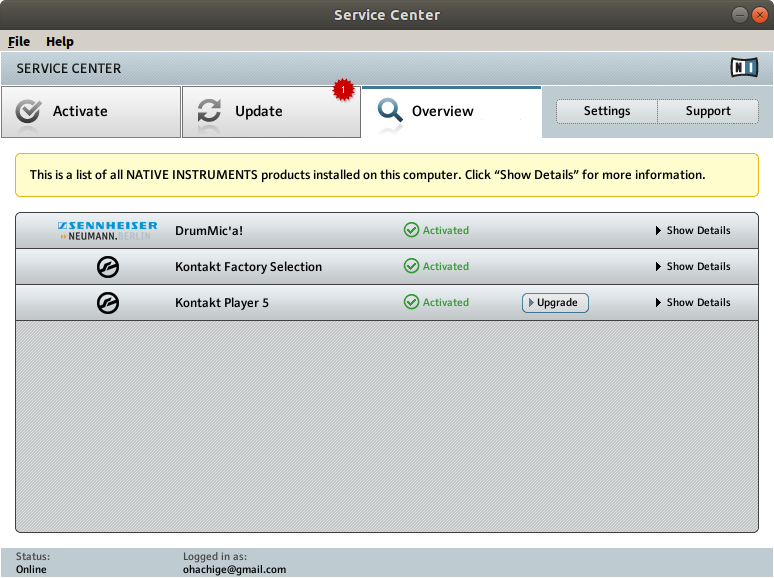The image size is (774, 578).
Task: Close the Service Center window
Action: point(760,15)
